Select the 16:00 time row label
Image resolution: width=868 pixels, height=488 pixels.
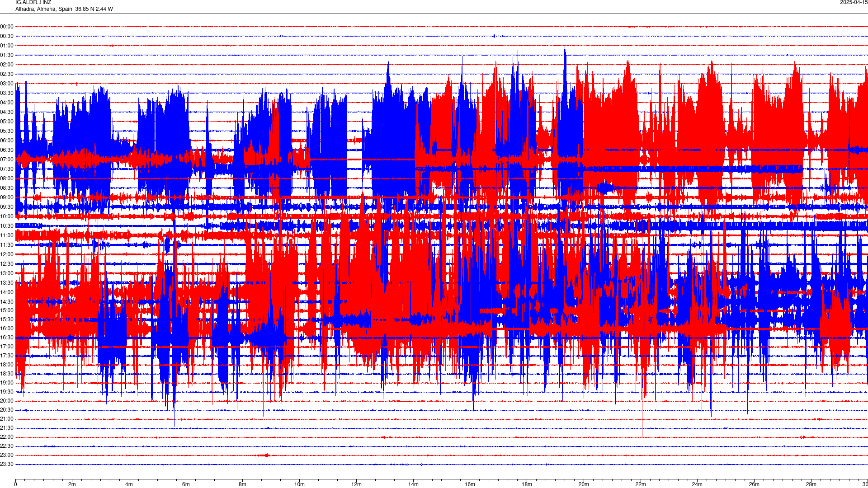(x=7, y=328)
